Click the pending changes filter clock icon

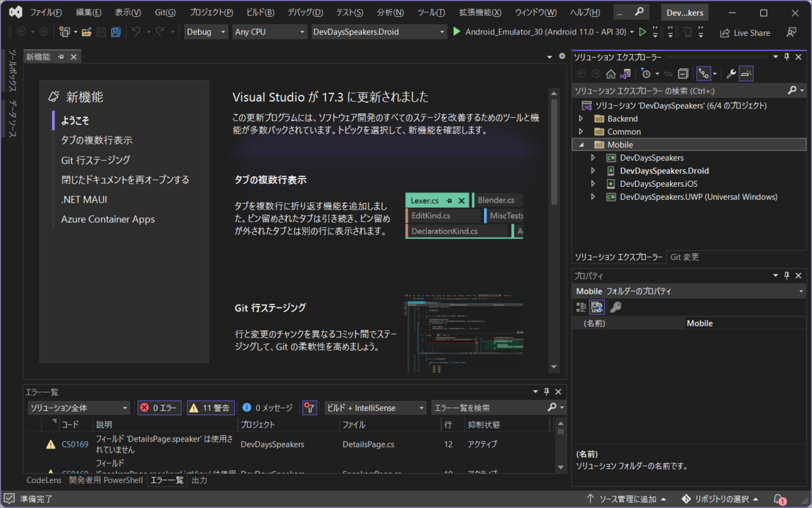pos(646,73)
